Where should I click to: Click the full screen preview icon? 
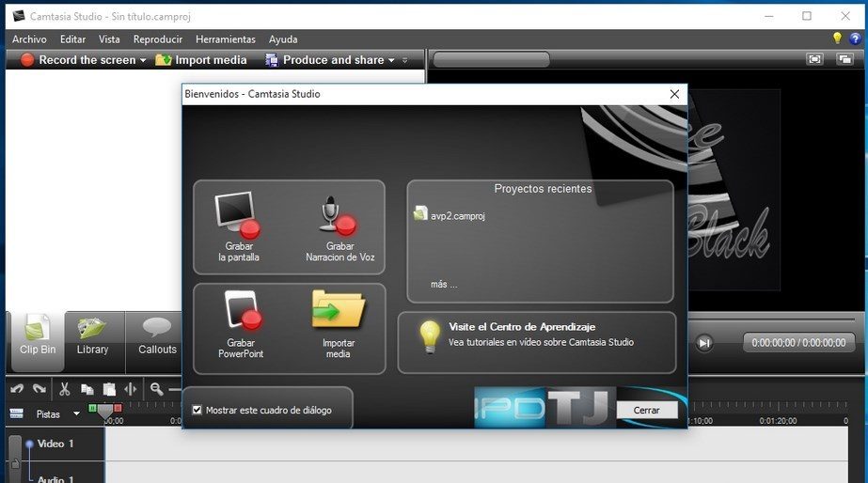(x=814, y=59)
